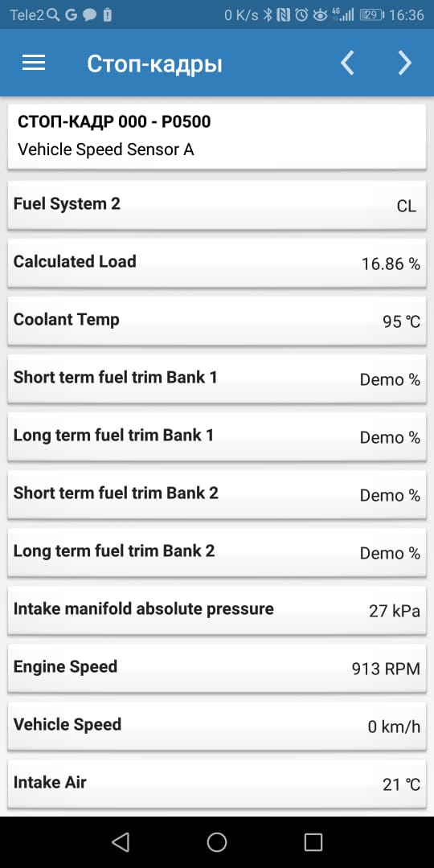Select the Fuel System 2 row

click(x=216, y=205)
